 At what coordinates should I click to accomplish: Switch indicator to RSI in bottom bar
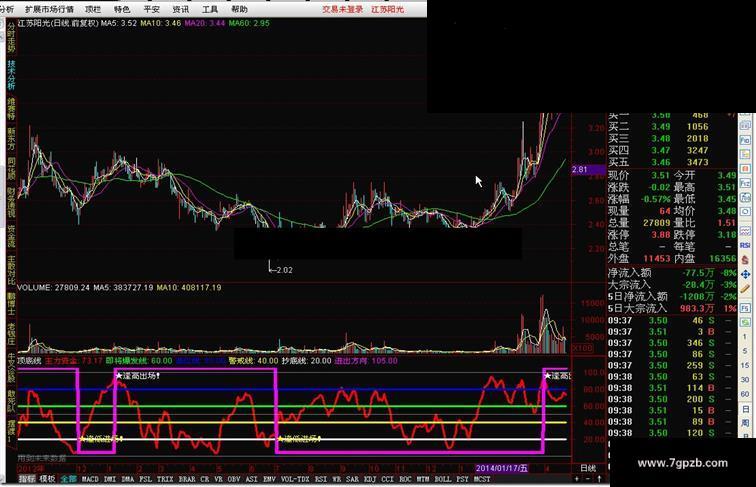pos(321,479)
